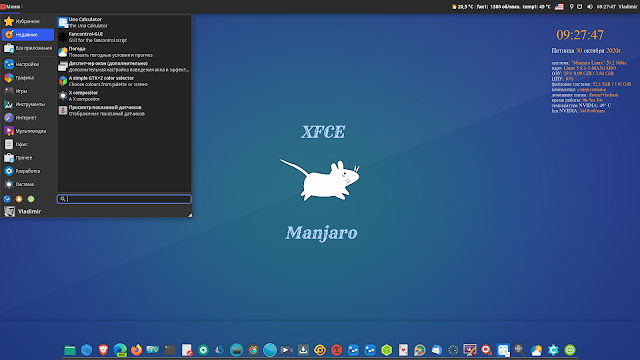
Task: Focus the menu search field
Action: pos(124,199)
